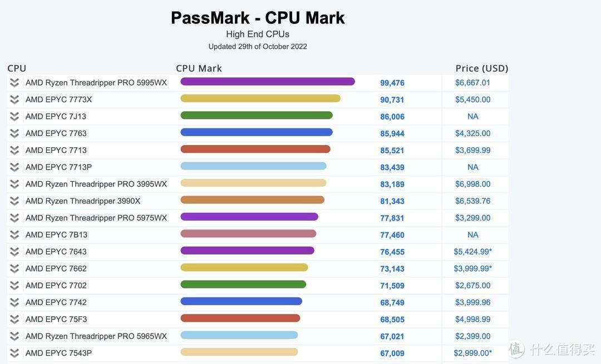Click the CPU Mark column header
601x364 pixels.
199,68
